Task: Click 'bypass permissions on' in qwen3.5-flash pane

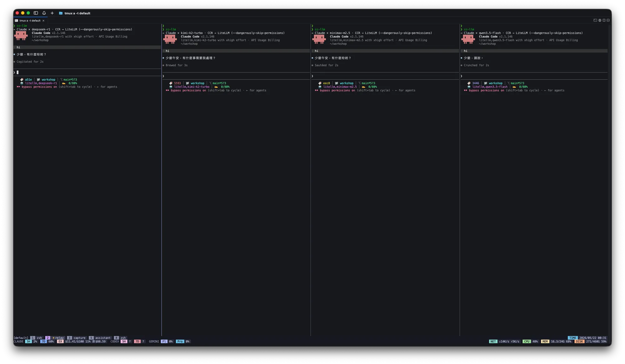Action: pos(486,90)
